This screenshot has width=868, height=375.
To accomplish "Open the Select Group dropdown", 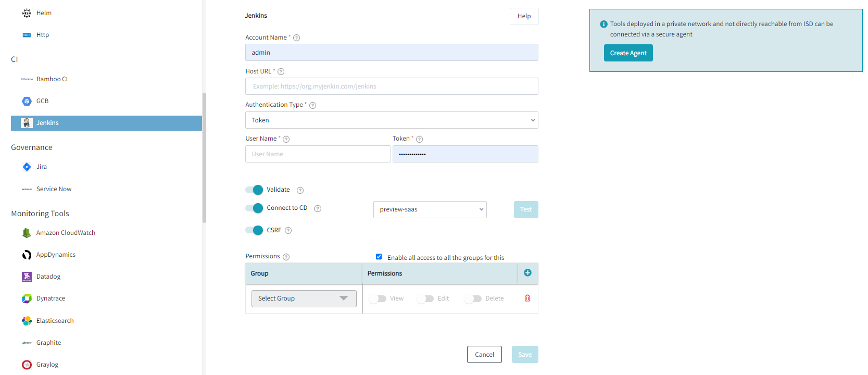I will click(x=304, y=298).
